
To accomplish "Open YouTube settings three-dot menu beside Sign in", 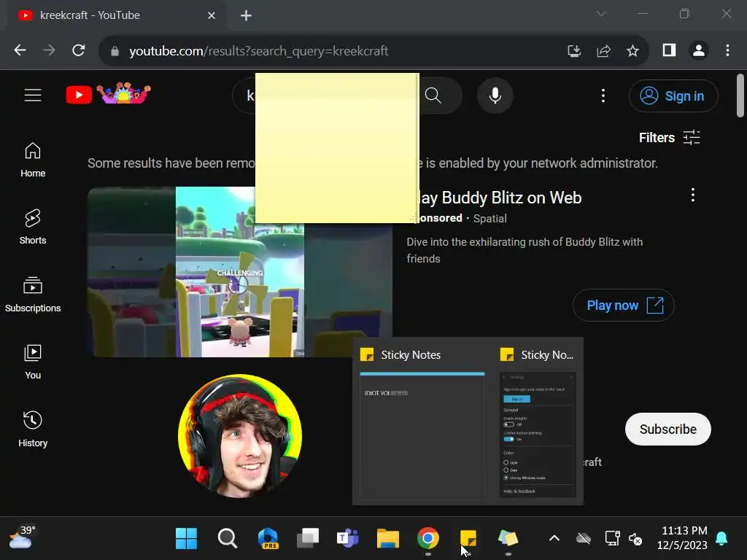I will 603,96.
